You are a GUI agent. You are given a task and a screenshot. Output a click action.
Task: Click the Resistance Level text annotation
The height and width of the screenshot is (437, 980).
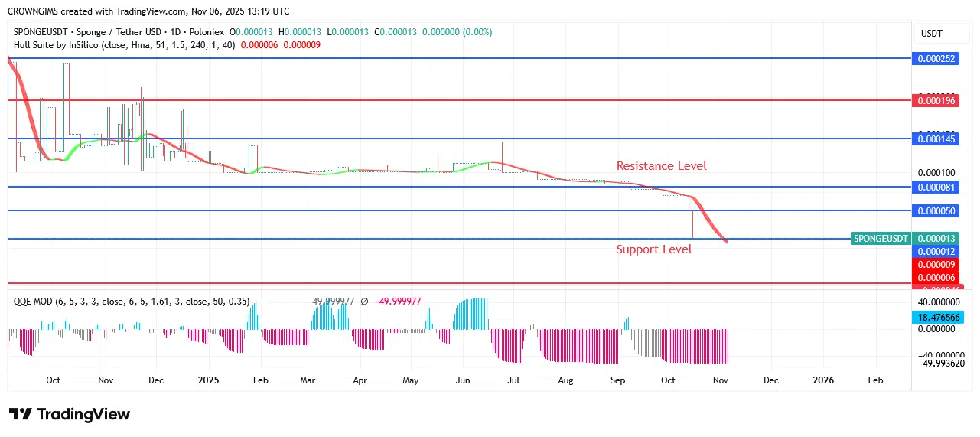click(x=662, y=166)
